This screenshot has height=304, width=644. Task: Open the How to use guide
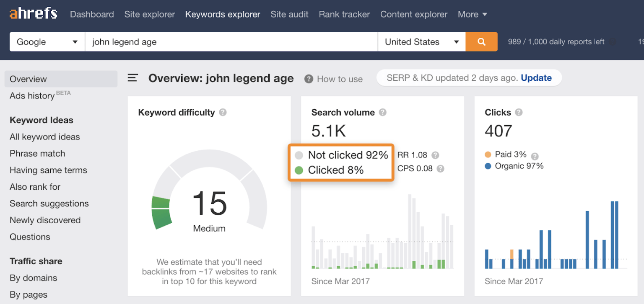tap(340, 79)
